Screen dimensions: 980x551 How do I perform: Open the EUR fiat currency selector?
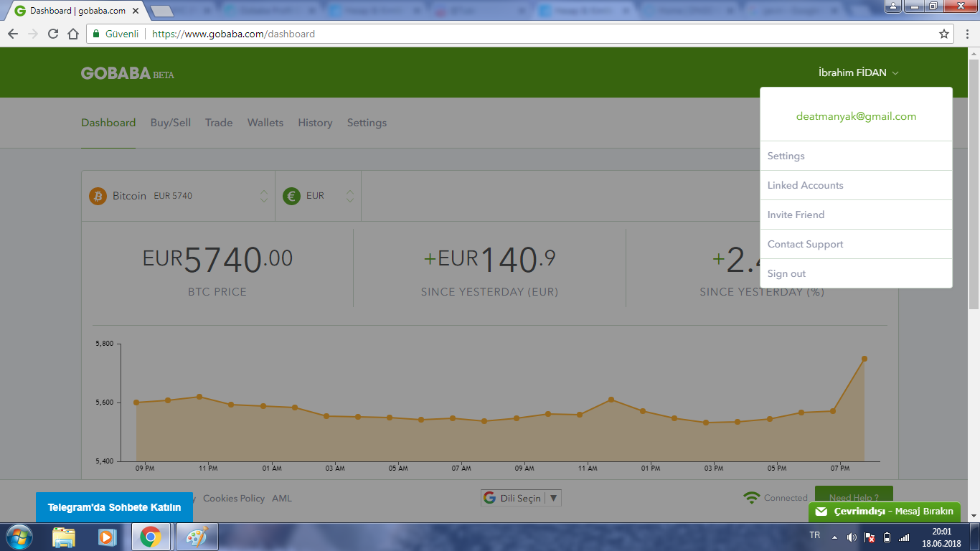pos(319,196)
